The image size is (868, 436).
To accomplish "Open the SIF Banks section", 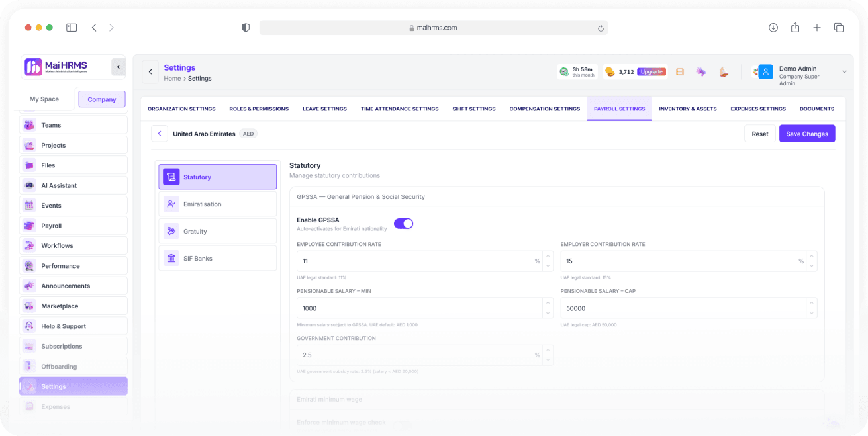I will point(218,258).
